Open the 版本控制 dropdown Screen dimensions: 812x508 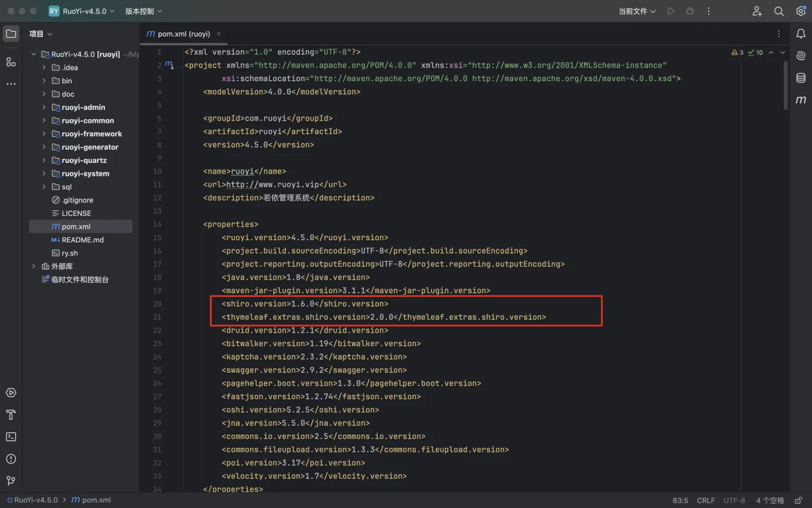click(143, 11)
